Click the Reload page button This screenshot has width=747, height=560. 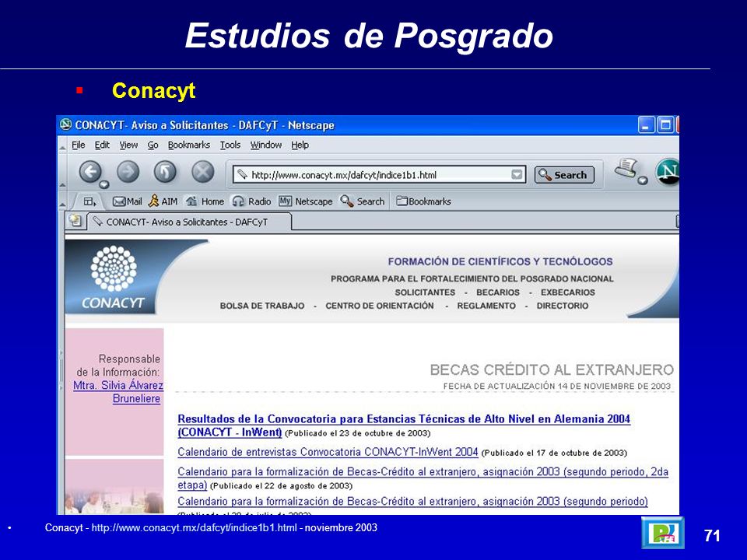click(x=165, y=172)
